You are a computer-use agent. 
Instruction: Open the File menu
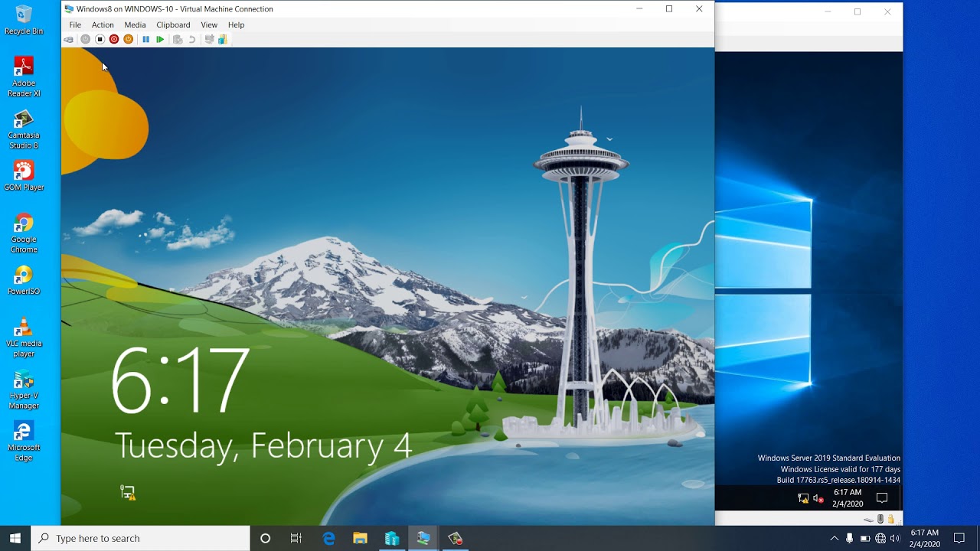(x=75, y=24)
